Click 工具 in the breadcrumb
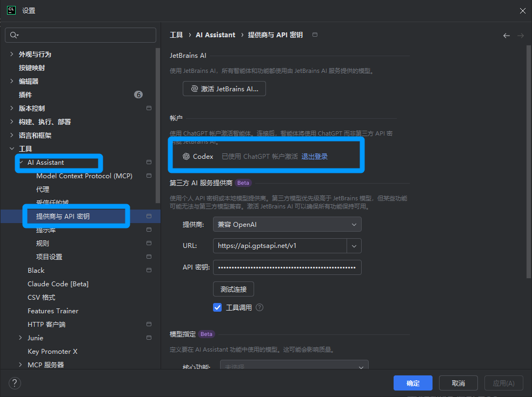Viewport: 532px width, 397px height. pos(176,35)
